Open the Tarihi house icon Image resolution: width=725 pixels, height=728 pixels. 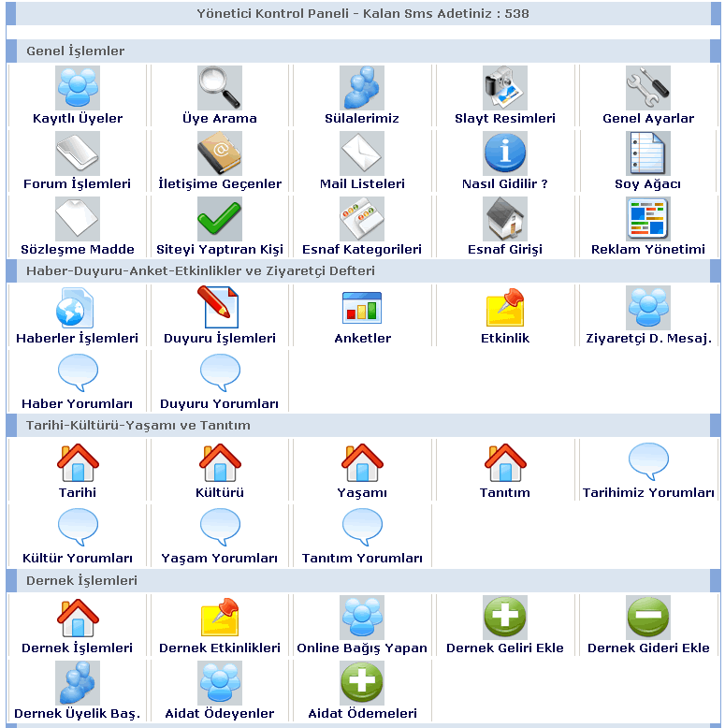click(78, 462)
